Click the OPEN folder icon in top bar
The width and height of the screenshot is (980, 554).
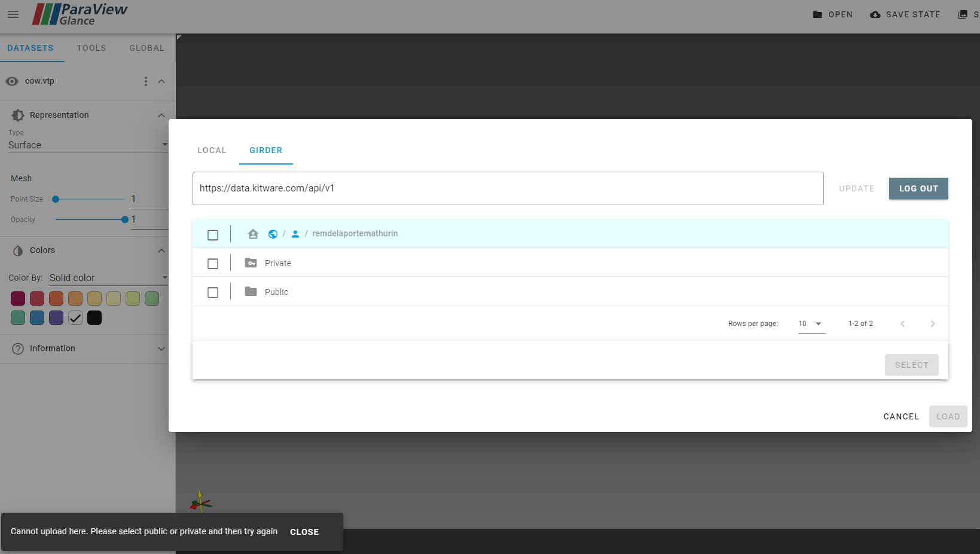tap(817, 14)
